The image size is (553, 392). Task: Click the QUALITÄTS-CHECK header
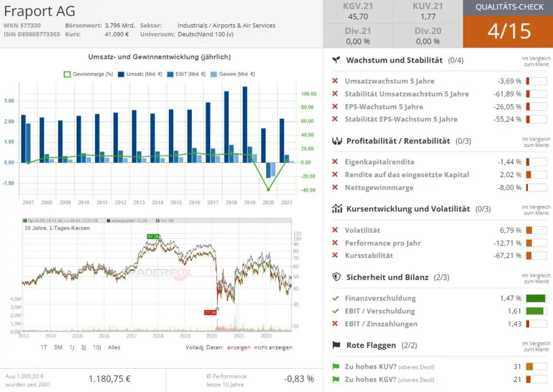coord(508,8)
